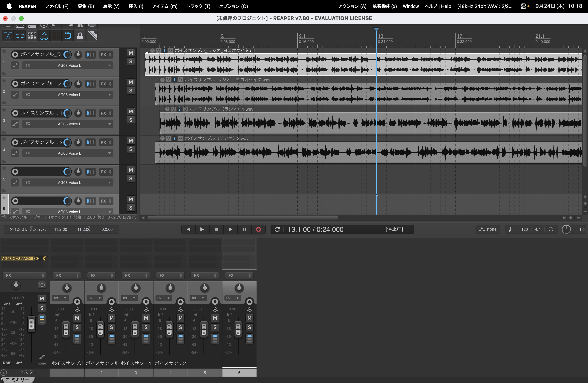Open IN dropdown on mixer channel 1

[60, 298]
